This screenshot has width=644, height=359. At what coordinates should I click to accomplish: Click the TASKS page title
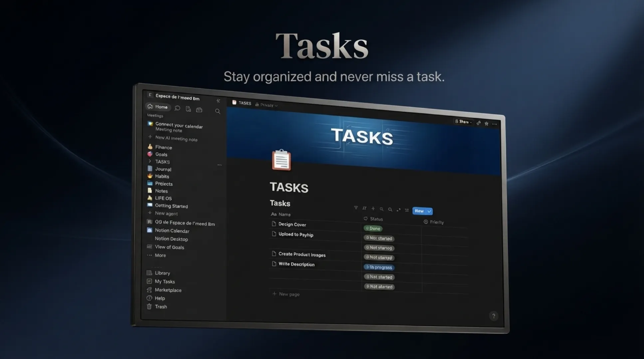pos(289,187)
